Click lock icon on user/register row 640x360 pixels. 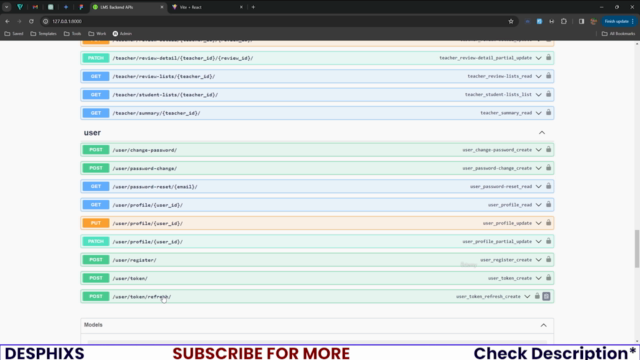pos(549,260)
